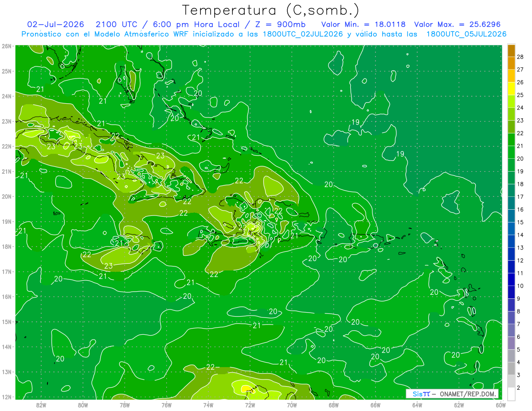
Task: Click the latitude label "17N"
Action: [6, 272]
